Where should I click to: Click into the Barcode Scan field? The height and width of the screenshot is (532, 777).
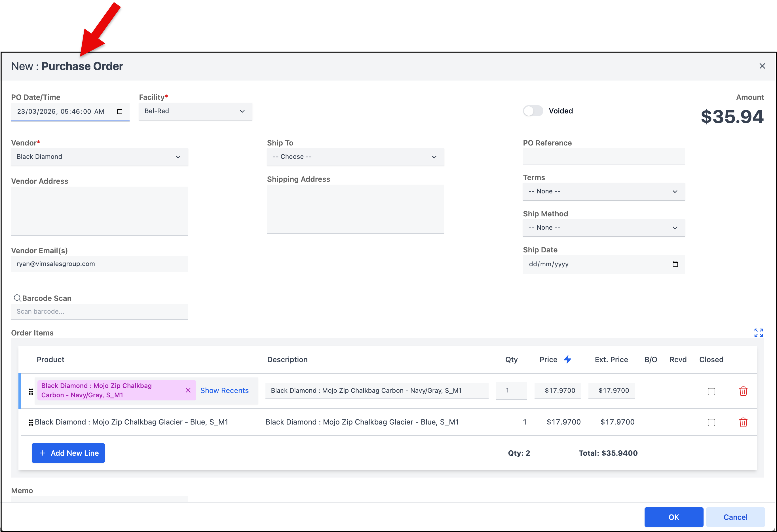[x=99, y=312]
